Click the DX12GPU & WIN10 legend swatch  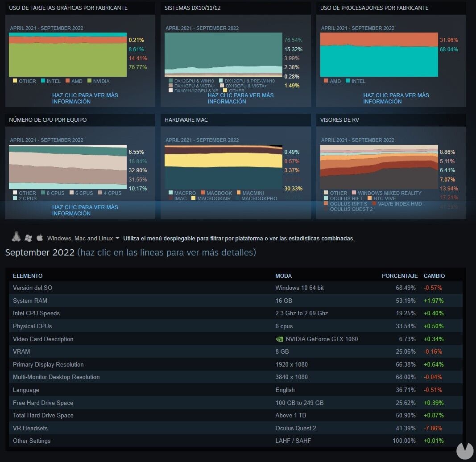tap(170, 81)
